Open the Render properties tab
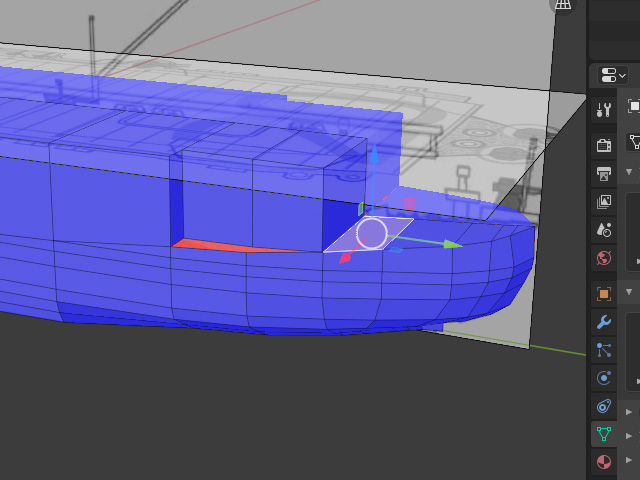 pyautogui.click(x=604, y=145)
